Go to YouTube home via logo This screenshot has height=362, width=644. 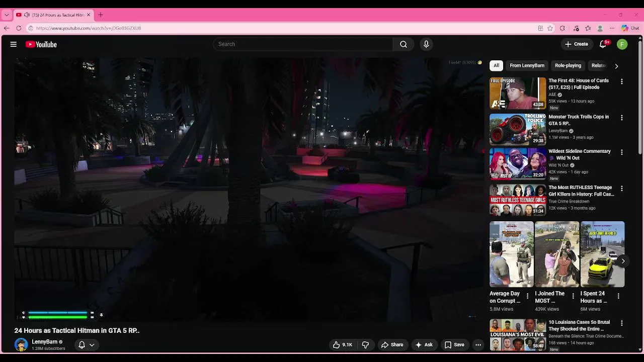41,44
